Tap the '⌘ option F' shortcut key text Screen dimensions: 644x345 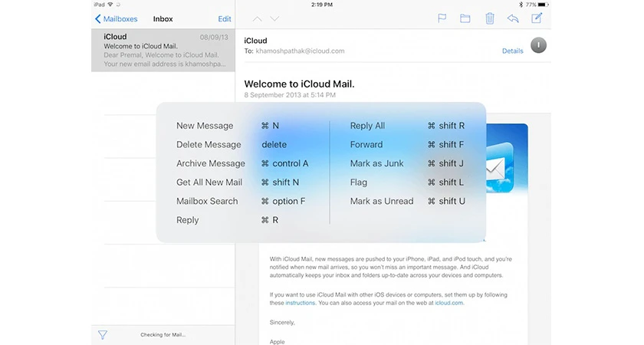click(x=284, y=201)
